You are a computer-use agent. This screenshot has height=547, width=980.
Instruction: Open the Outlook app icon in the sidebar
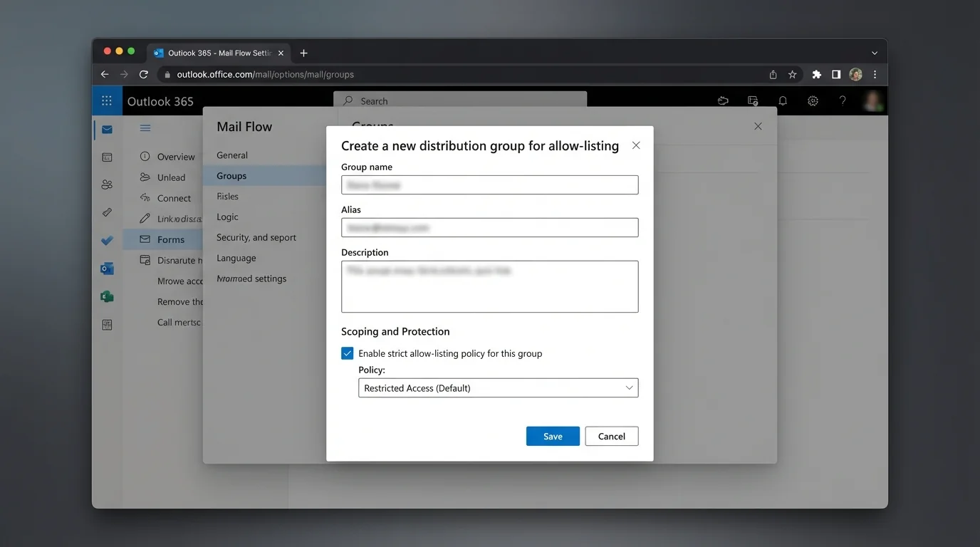(107, 269)
